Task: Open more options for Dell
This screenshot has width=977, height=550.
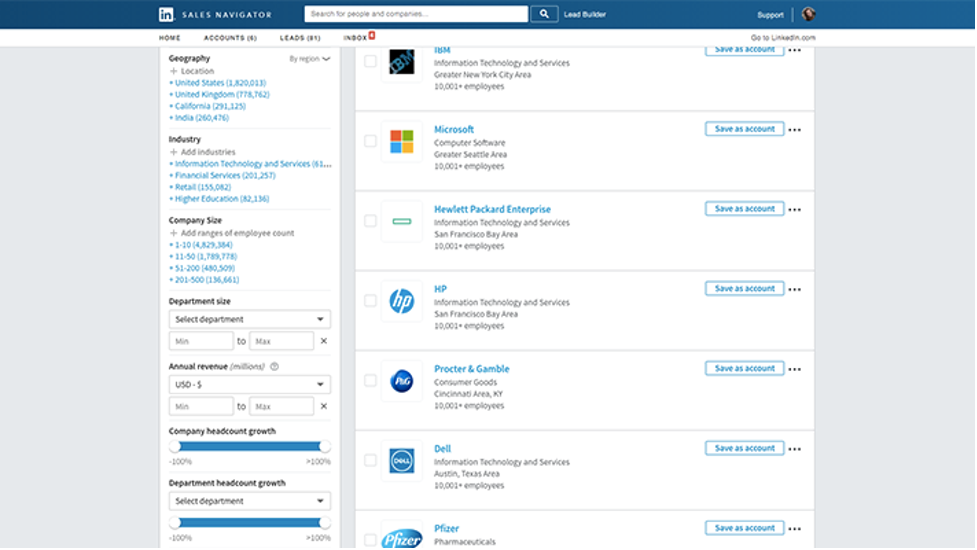Action: click(x=795, y=449)
